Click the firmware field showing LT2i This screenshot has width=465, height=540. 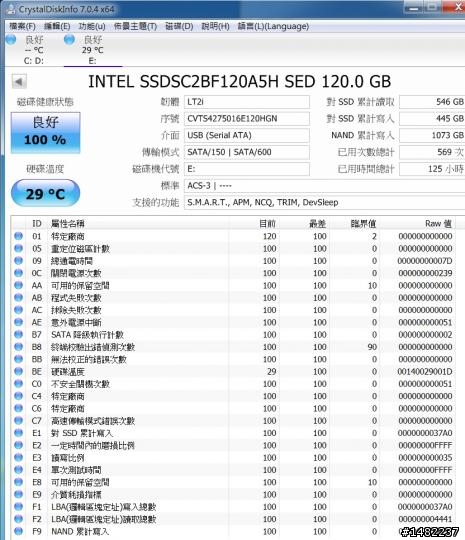247,102
